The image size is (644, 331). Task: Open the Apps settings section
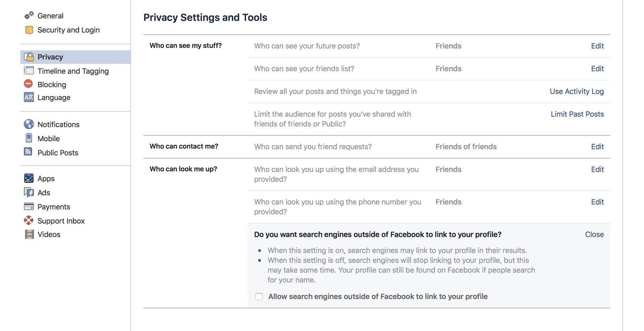pos(46,179)
